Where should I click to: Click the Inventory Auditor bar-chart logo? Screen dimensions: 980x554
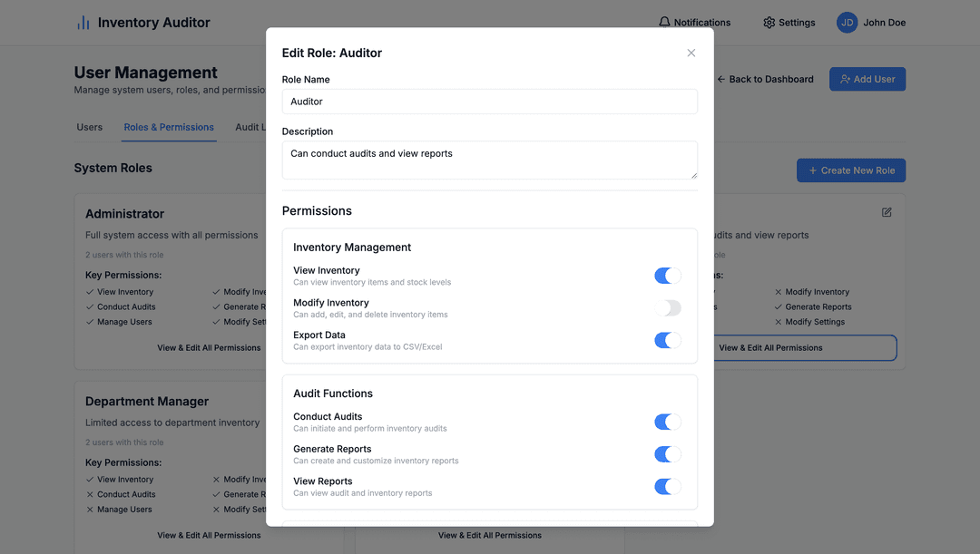pos(83,22)
